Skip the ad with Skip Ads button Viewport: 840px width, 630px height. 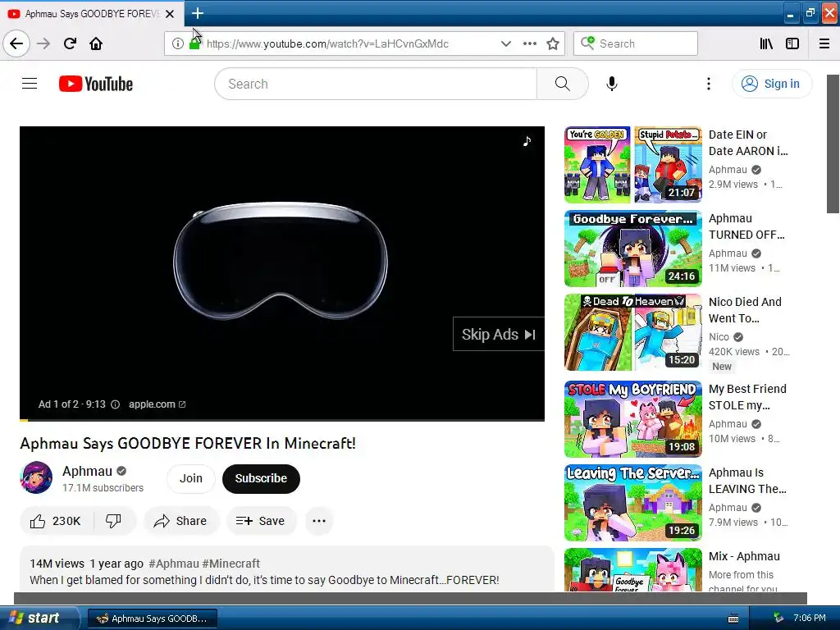pyautogui.click(x=498, y=335)
